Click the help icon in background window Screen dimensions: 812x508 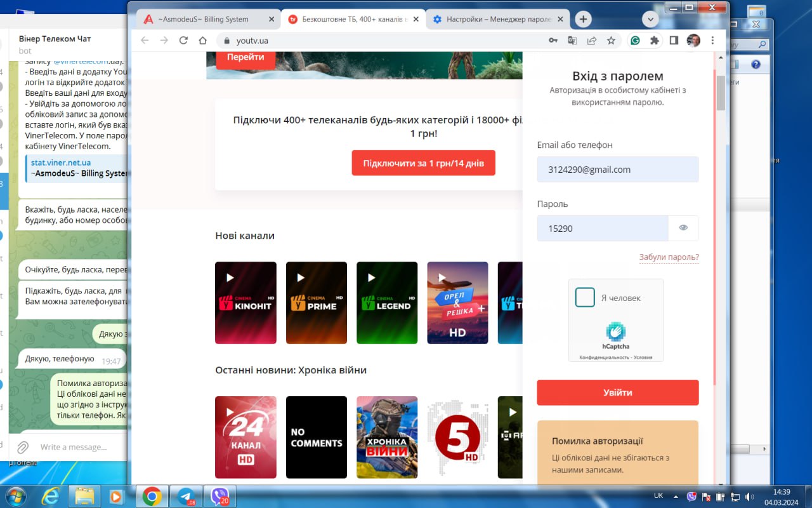click(x=756, y=64)
